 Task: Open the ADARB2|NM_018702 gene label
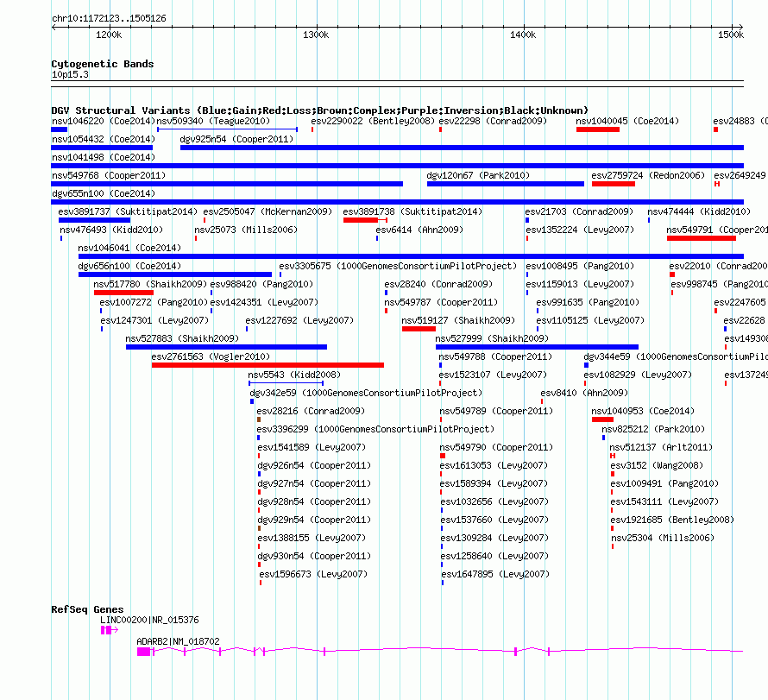pyautogui.click(x=178, y=641)
